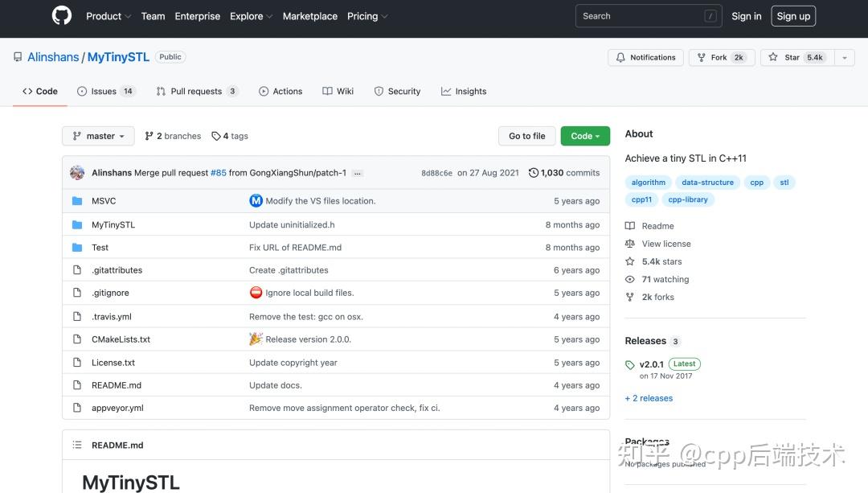Viewport: 868px width, 493px height.
Task: Open the Pricing dropdown menu
Action: [367, 16]
